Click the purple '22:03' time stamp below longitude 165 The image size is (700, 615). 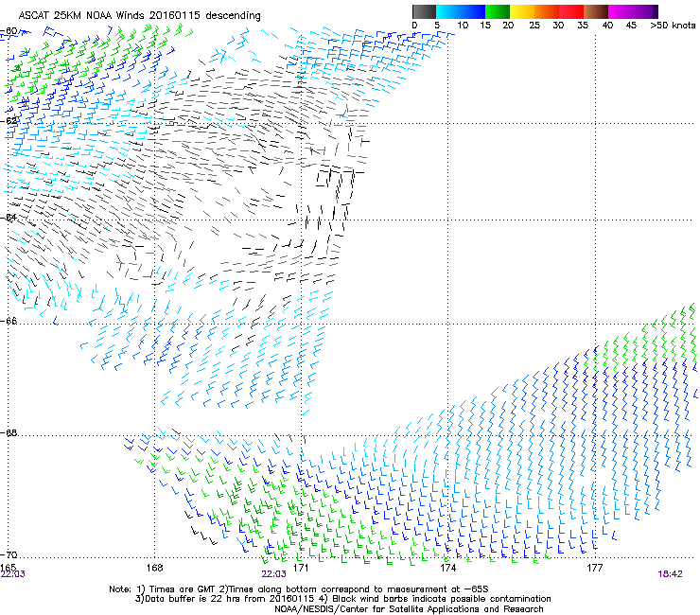tap(13, 574)
